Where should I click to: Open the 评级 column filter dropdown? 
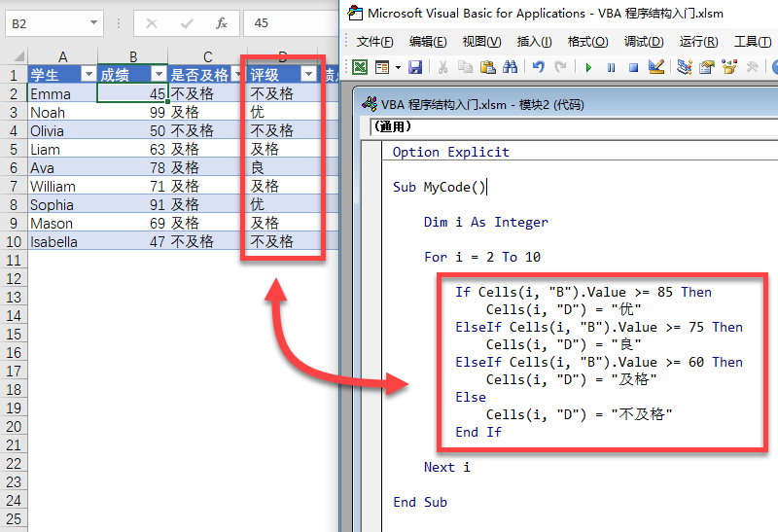tap(308, 75)
